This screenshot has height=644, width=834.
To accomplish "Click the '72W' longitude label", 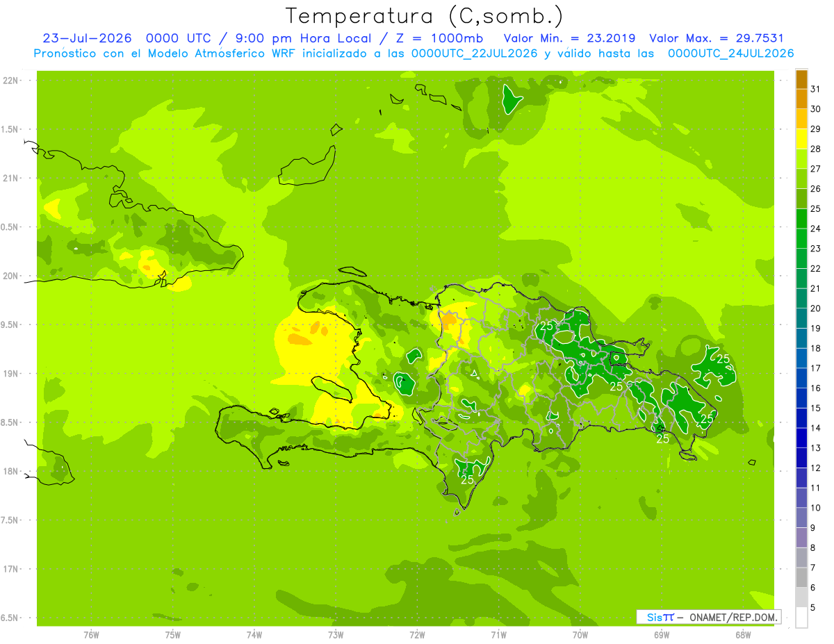I will pos(417,634).
